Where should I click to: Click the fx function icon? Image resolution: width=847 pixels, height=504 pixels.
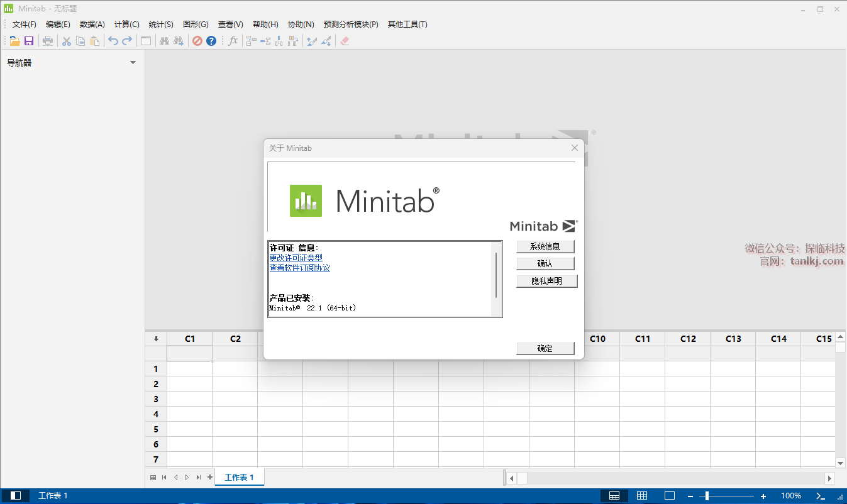pyautogui.click(x=233, y=41)
